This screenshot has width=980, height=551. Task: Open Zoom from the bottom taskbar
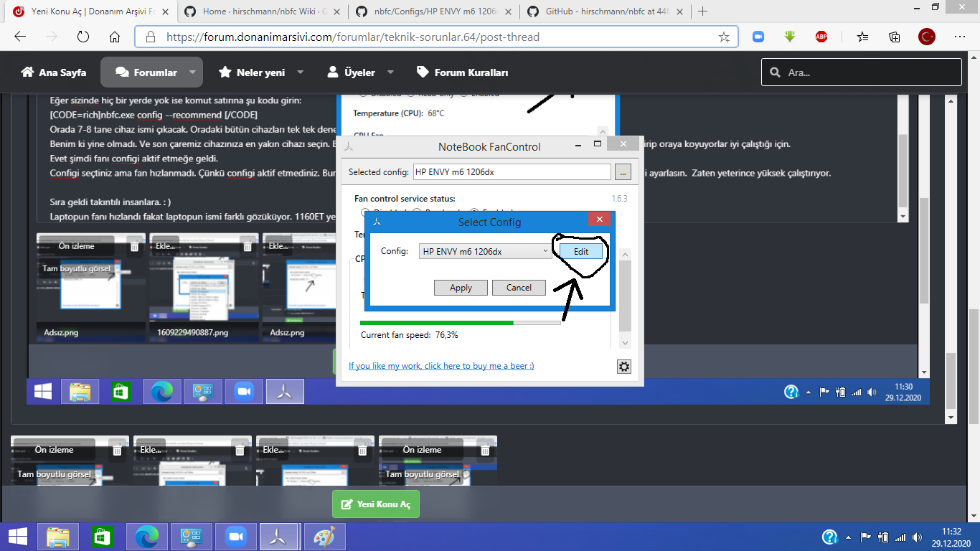pos(235,537)
